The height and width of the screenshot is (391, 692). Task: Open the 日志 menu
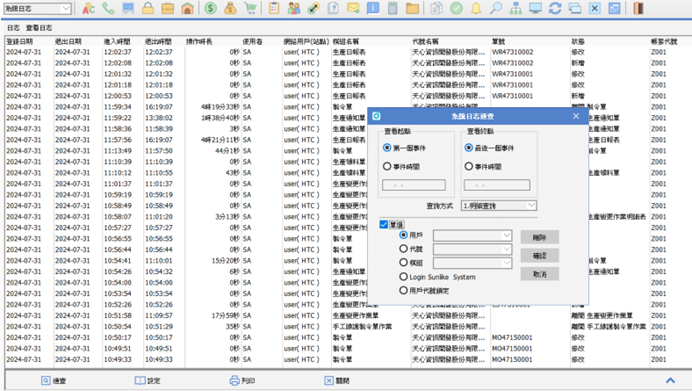(13, 28)
